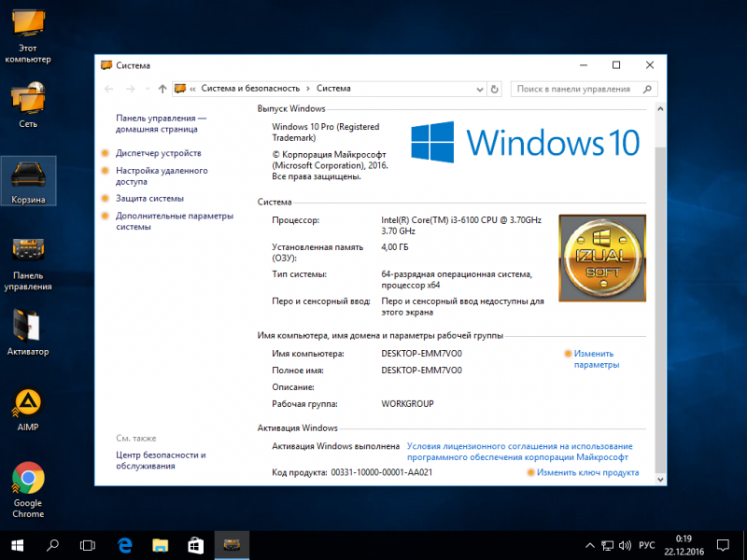Click Изменить параметры link

[597, 359]
